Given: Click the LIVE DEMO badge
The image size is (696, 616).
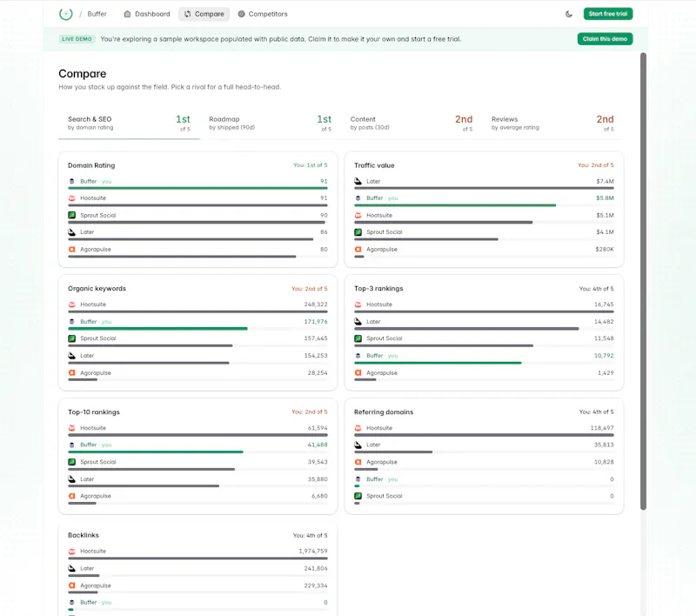Looking at the screenshot, I should coord(77,38).
